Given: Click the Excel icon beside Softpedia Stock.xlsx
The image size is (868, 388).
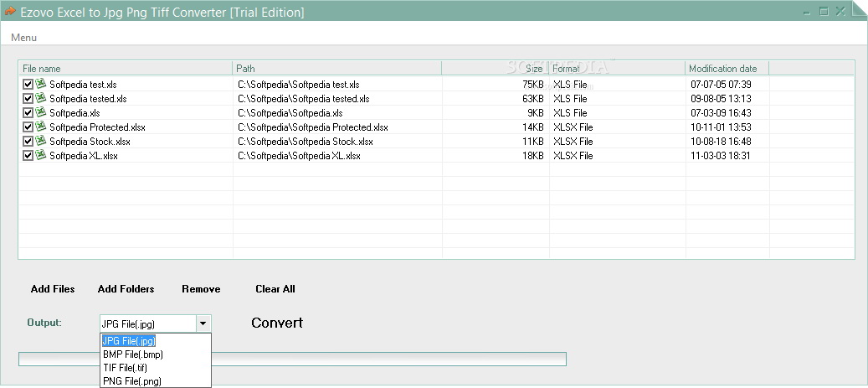Looking at the screenshot, I should 41,141.
